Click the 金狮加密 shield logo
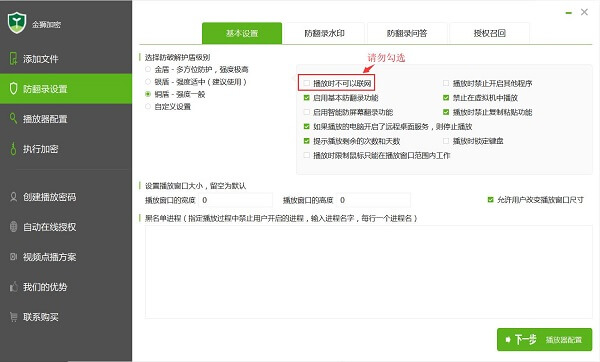 click(x=17, y=23)
